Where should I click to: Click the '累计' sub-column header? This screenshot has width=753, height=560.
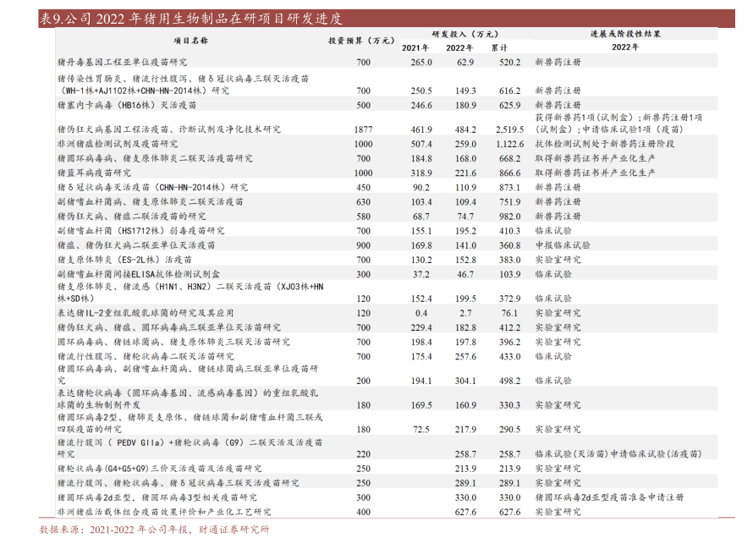[509, 47]
